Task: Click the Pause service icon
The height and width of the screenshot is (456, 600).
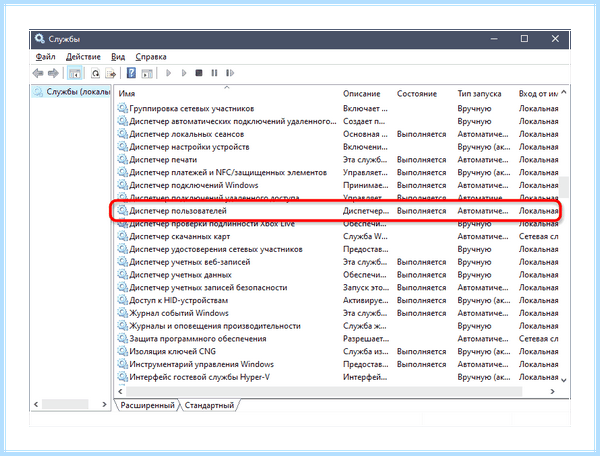Action: coord(214,73)
